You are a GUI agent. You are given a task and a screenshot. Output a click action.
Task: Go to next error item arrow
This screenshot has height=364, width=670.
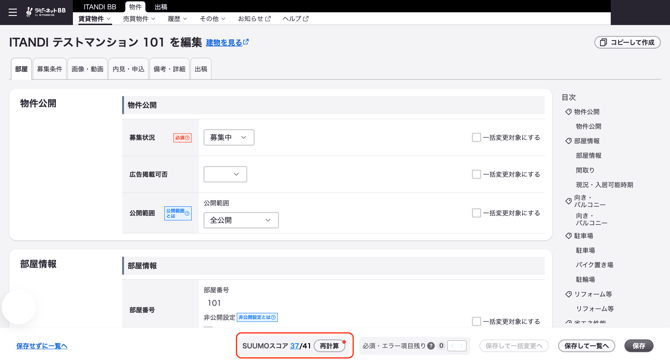462,346
